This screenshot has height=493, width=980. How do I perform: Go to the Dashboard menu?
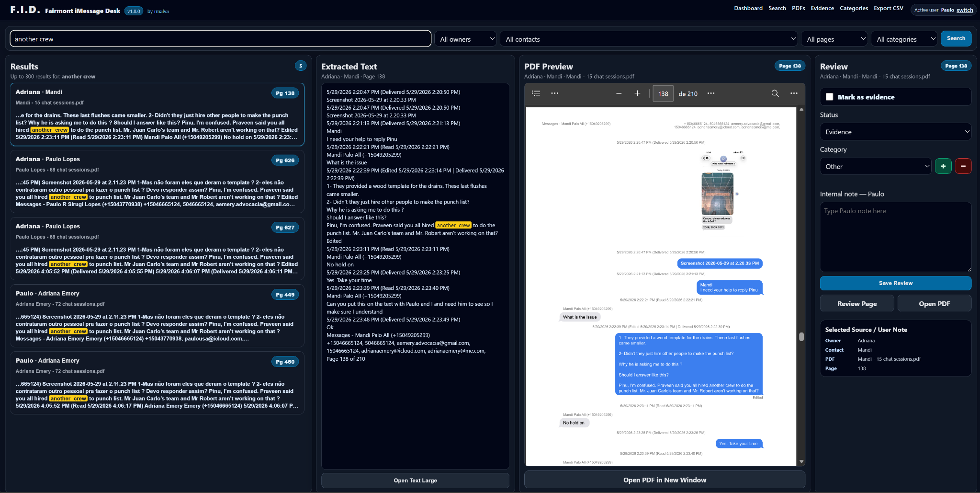748,8
